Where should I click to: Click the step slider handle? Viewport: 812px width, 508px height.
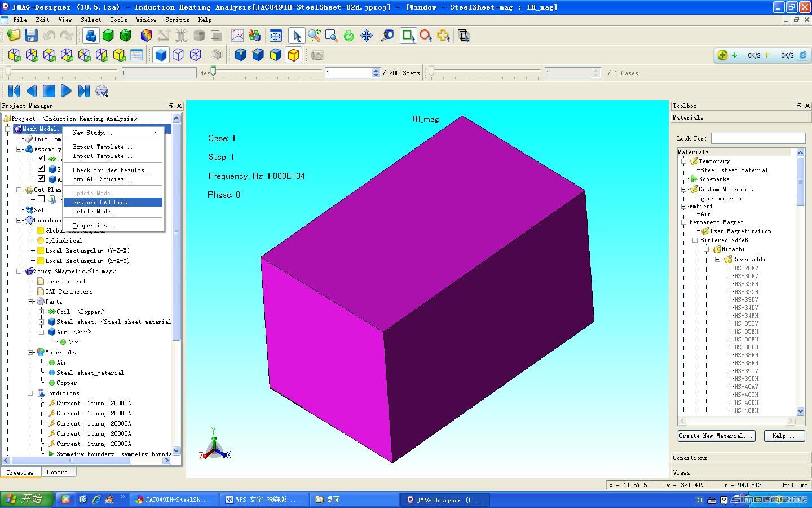pyautogui.click(x=213, y=72)
